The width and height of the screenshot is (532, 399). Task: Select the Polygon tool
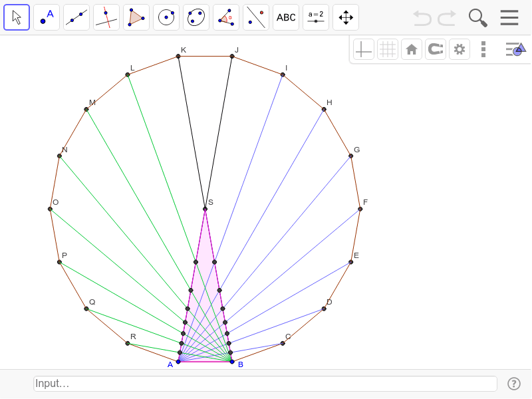pos(136,17)
